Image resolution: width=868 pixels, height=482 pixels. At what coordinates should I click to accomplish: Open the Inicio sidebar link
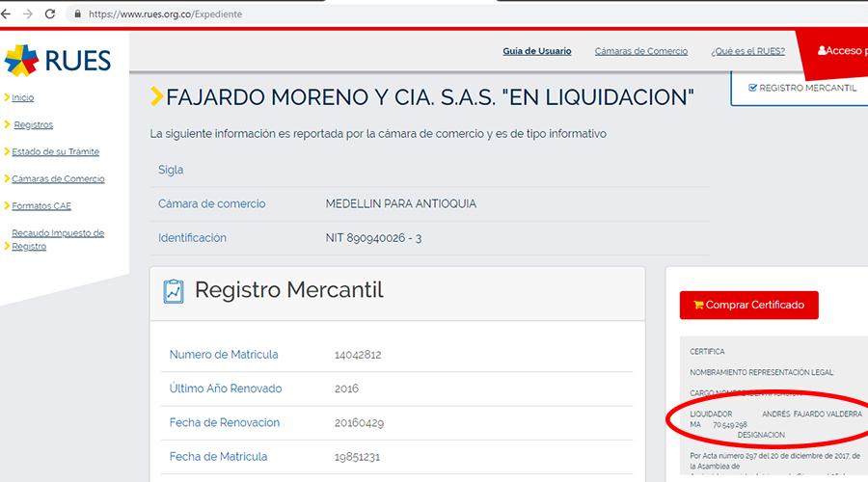pyautogui.click(x=23, y=97)
